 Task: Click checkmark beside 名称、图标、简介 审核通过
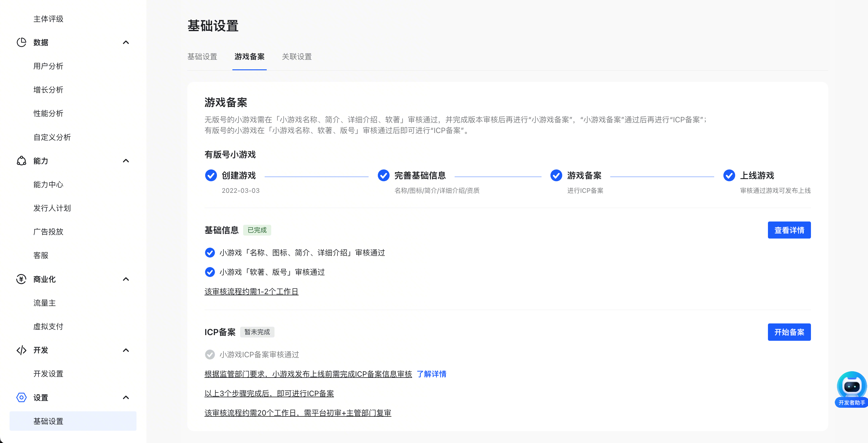(x=210, y=253)
